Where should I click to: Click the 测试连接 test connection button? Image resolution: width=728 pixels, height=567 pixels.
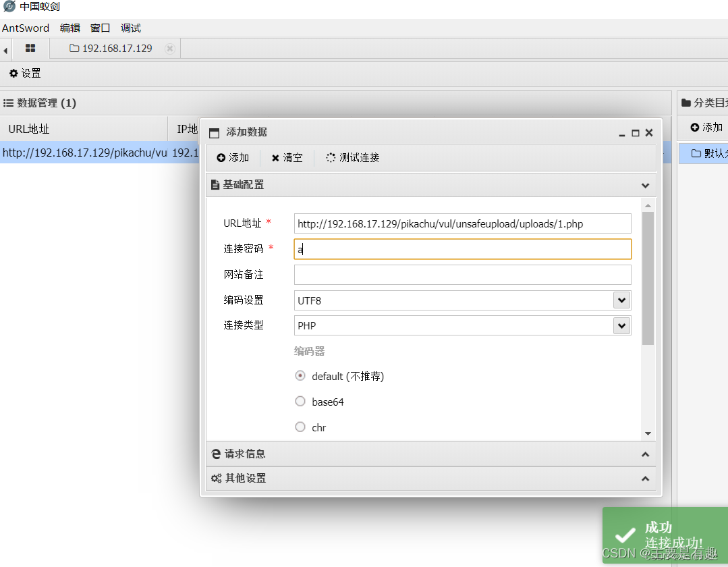click(x=352, y=157)
